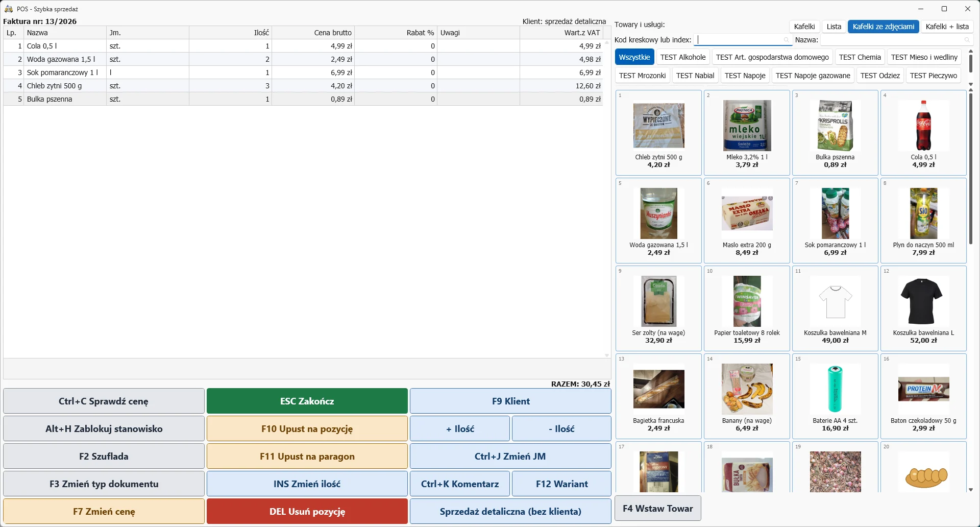Focus the Kod kreskowy lub index field
Viewport: 980px width, 527px height.
tap(743, 40)
